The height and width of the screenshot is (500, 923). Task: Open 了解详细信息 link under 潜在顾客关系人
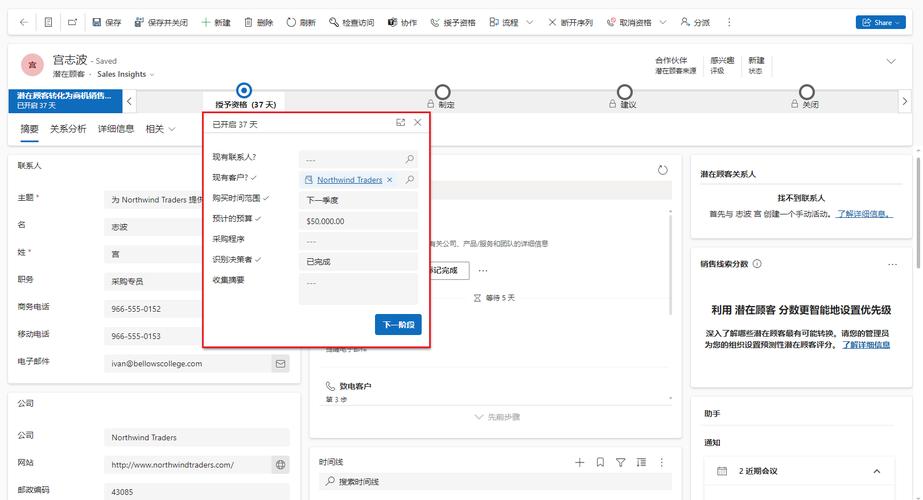point(864,214)
